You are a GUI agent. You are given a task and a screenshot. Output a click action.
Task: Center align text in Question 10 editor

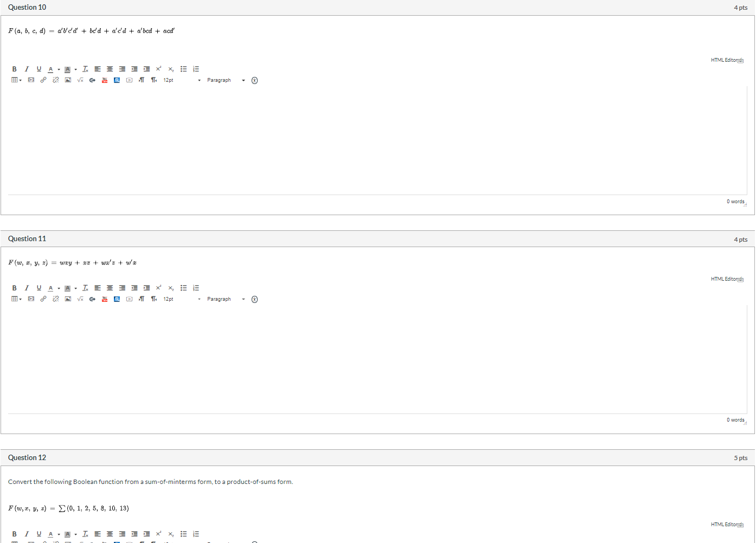pos(110,69)
